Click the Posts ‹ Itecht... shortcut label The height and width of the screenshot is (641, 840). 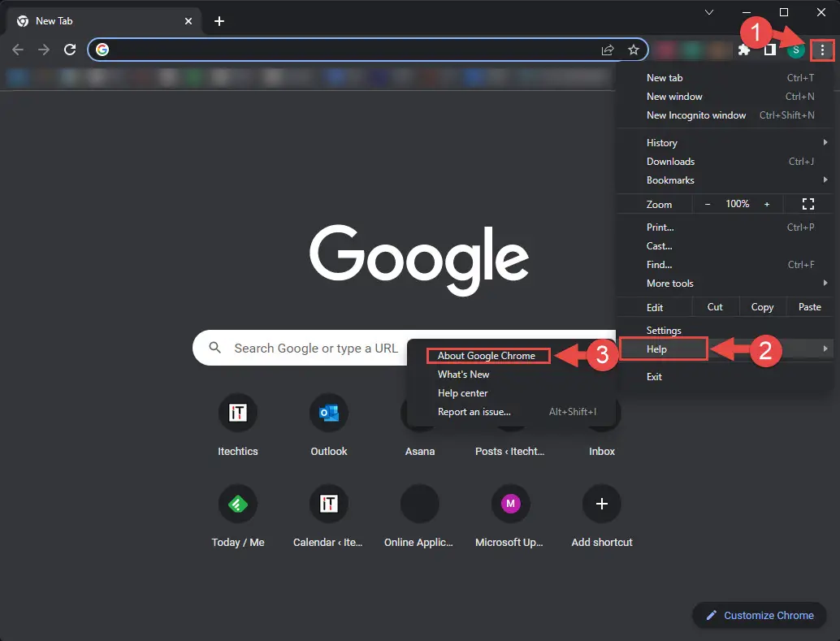(509, 451)
